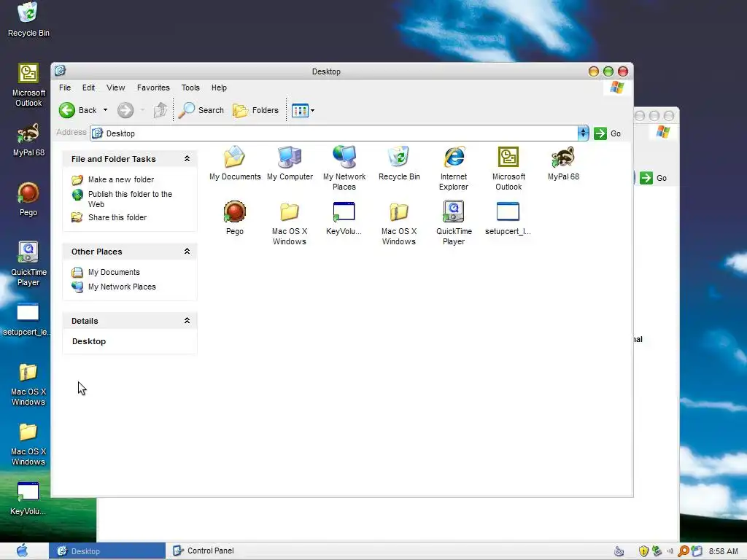
Task: Click the clock showing 8:58 AM
Action: click(x=723, y=551)
